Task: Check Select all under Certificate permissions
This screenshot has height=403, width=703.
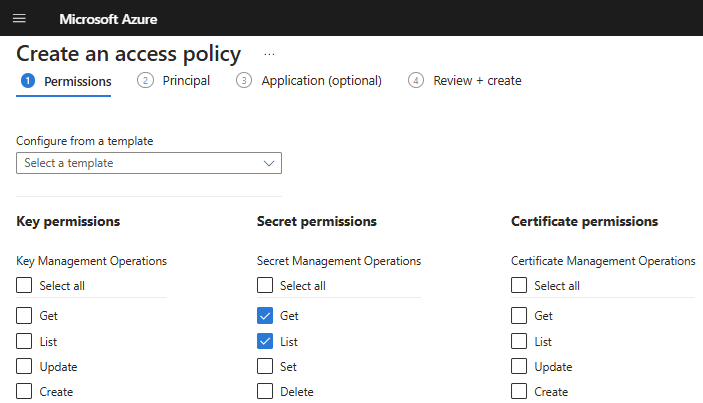Action: click(519, 286)
